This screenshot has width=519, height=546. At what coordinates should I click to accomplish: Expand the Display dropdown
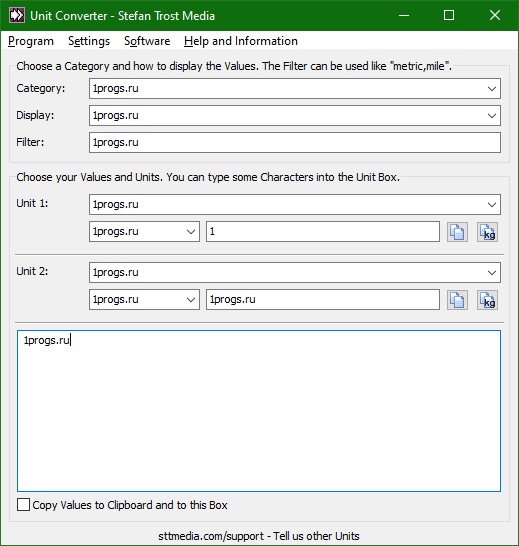click(491, 115)
